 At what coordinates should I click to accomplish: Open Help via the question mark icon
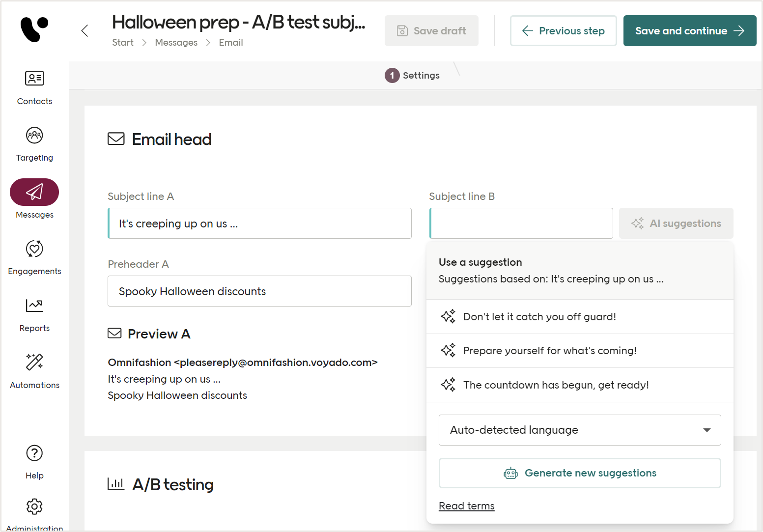34,461
